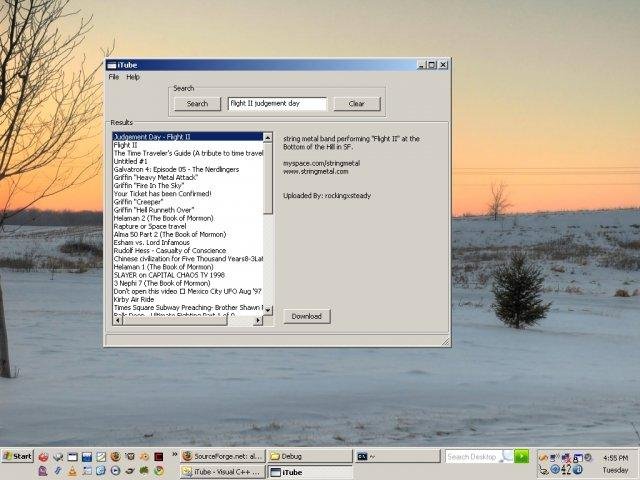Select result "Flight II"
This screenshot has height=480, width=640.
coord(188,145)
